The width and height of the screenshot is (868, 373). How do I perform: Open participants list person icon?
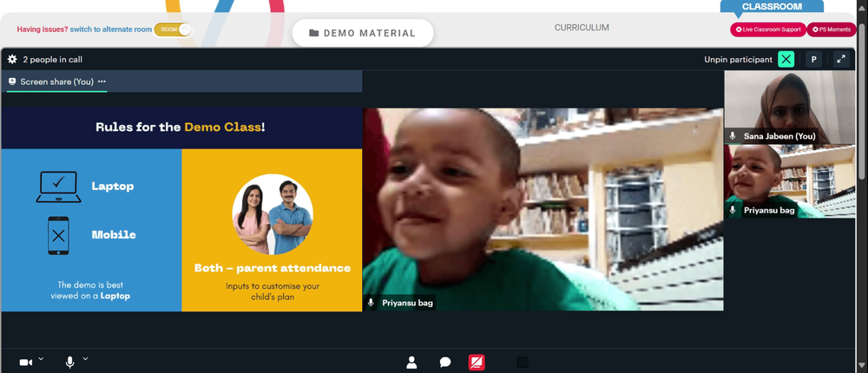pos(411,363)
